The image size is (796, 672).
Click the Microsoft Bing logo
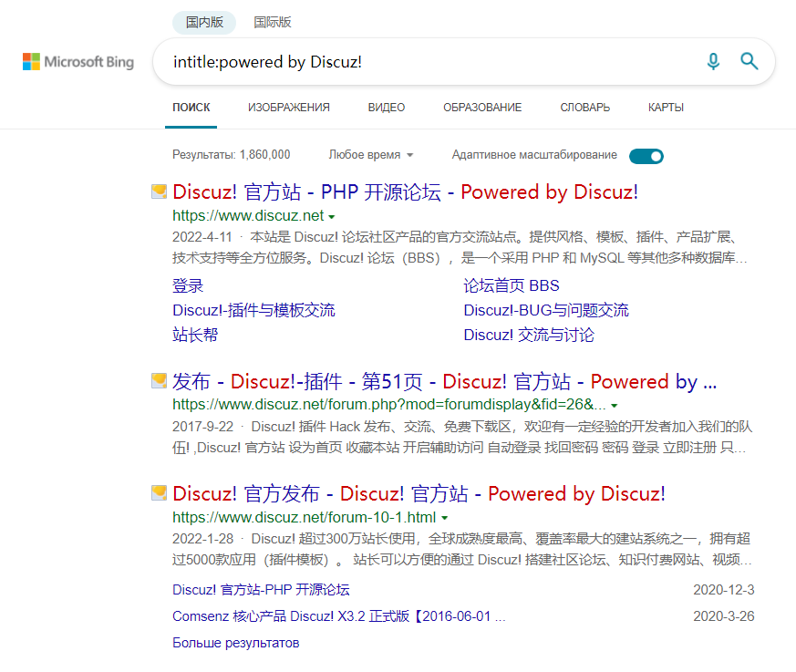click(x=78, y=62)
